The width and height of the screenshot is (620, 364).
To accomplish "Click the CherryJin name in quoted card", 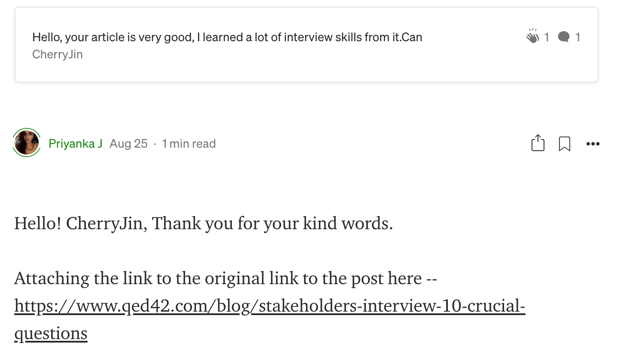I will coord(58,55).
